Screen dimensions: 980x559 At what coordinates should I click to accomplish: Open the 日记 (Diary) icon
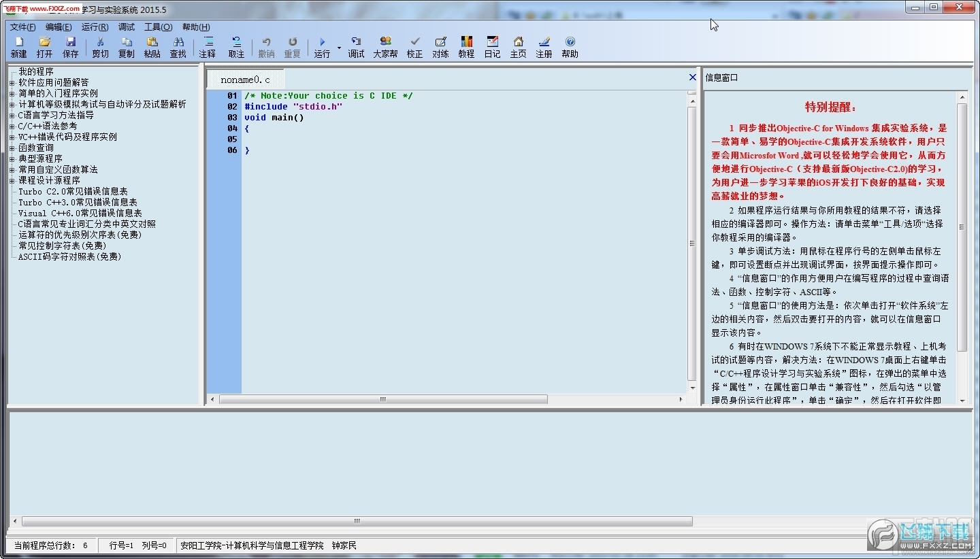pyautogui.click(x=492, y=46)
